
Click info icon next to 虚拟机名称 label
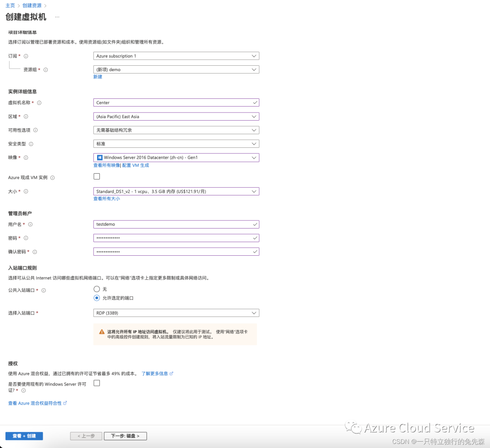click(x=39, y=103)
